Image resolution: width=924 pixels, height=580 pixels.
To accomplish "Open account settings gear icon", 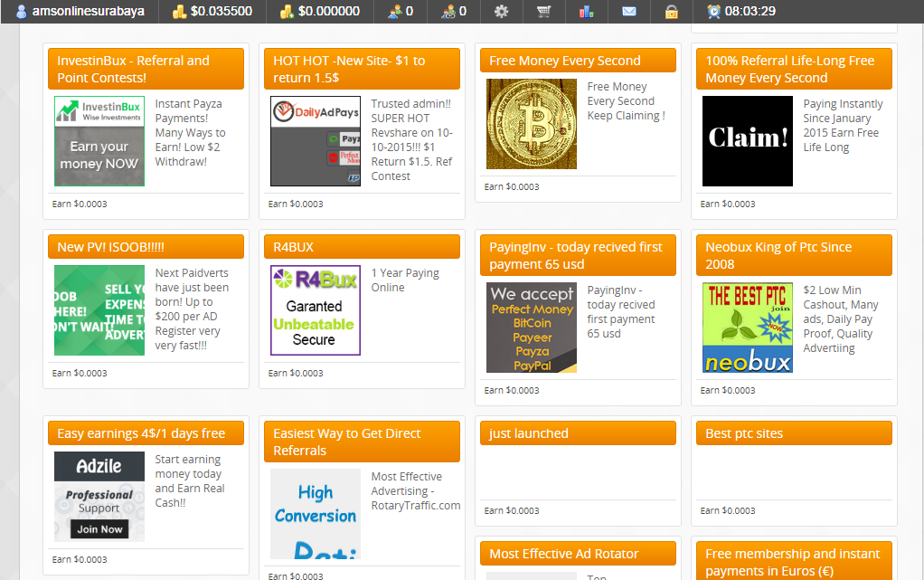I will click(x=501, y=11).
